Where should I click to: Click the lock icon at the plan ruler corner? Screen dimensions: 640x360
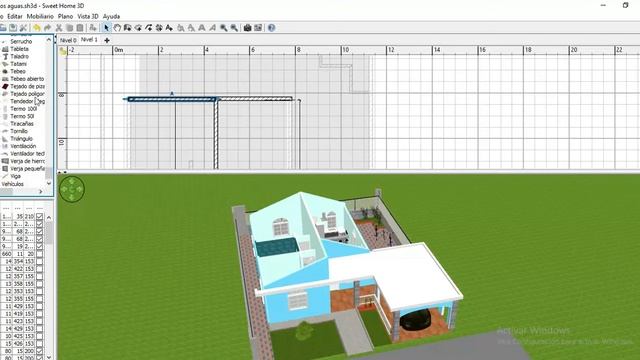coord(62,51)
